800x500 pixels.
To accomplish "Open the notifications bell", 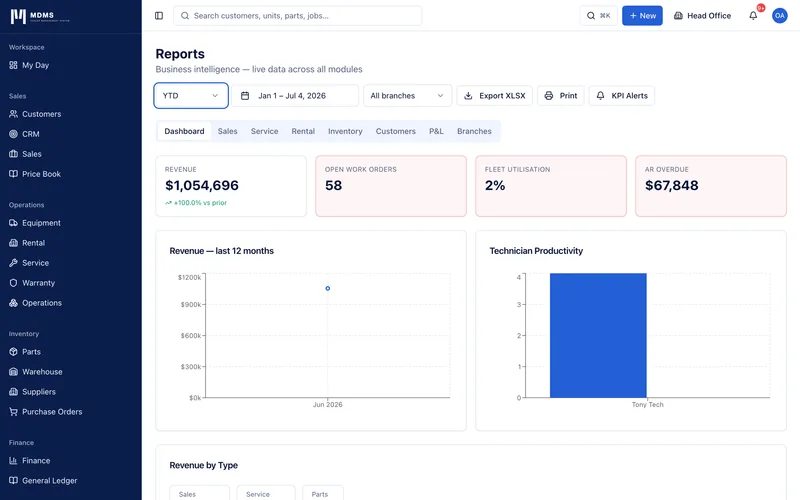I will 753,16.
